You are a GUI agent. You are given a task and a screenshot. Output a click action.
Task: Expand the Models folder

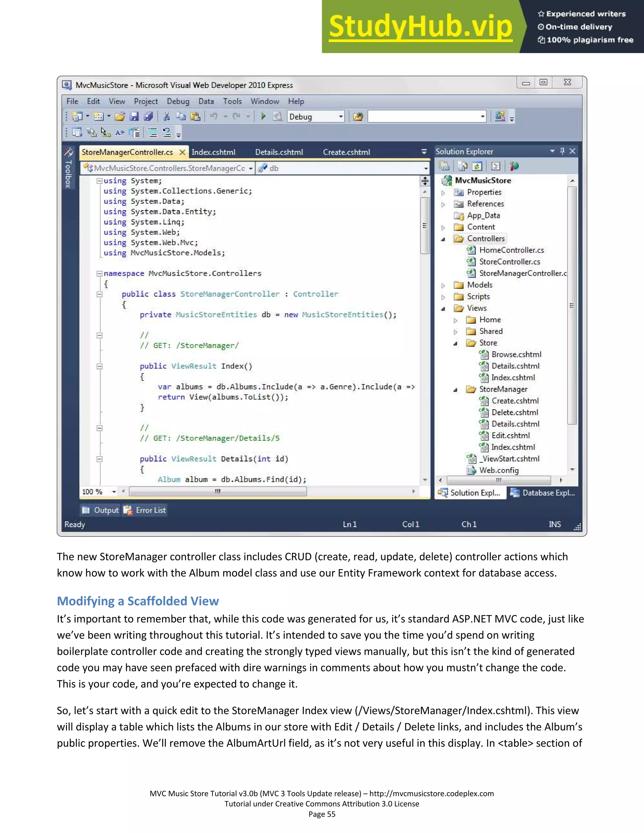pos(443,286)
